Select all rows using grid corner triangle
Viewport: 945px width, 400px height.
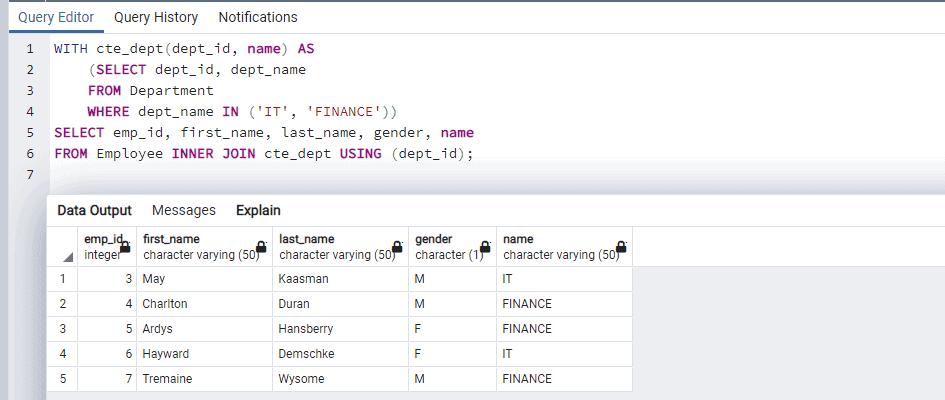pos(68,258)
